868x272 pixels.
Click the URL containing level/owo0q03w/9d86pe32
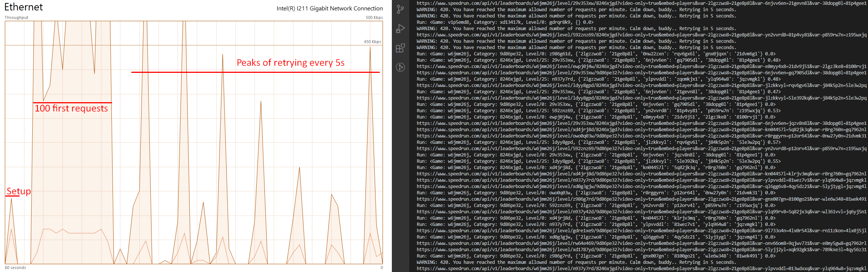(642, 136)
